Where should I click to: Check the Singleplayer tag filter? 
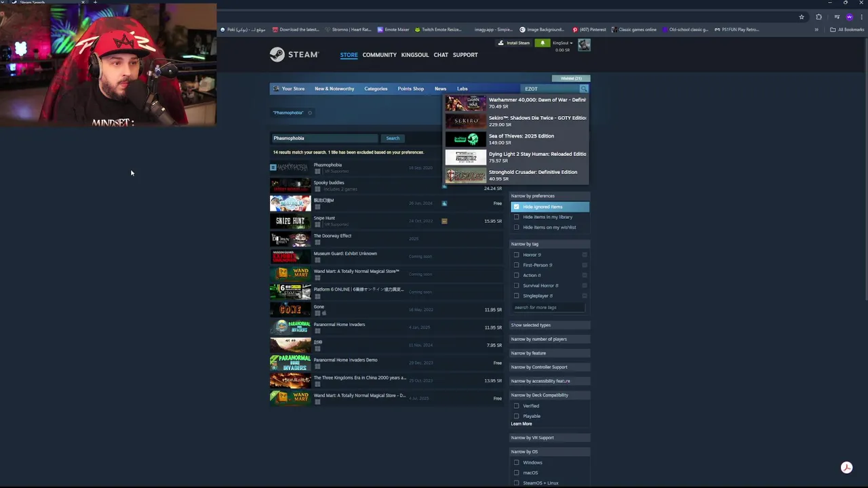(517, 296)
